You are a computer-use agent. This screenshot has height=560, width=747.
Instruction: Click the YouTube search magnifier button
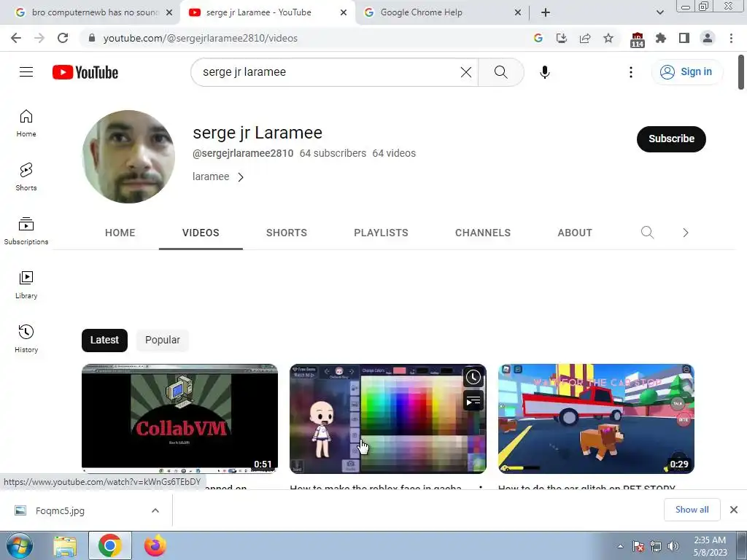click(x=500, y=72)
